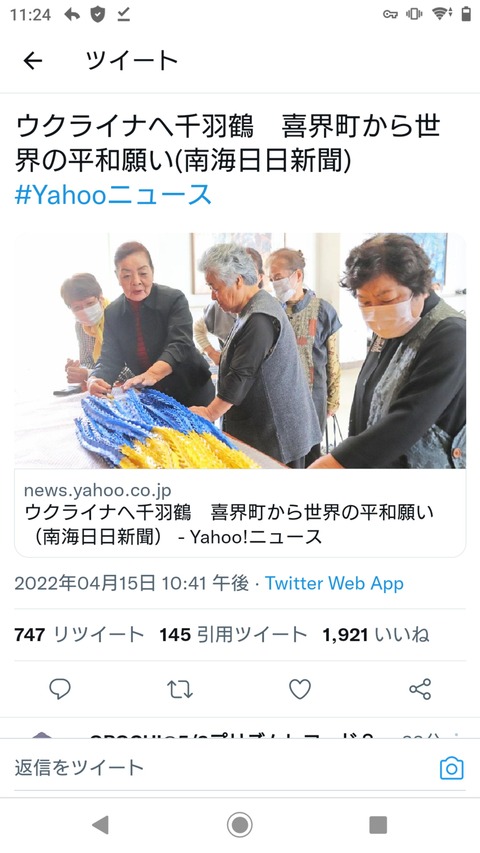Tap the back arrow in header
The width and height of the screenshot is (480, 853).
coord(33,61)
